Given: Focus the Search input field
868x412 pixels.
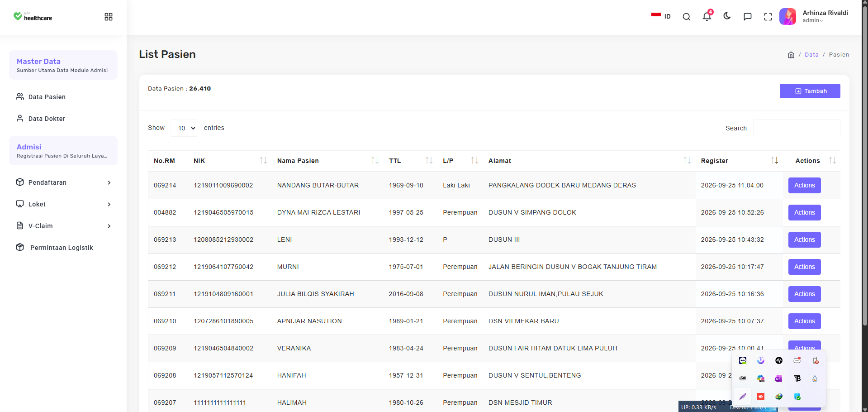Looking at the screenshot, I should coord(797,128).
